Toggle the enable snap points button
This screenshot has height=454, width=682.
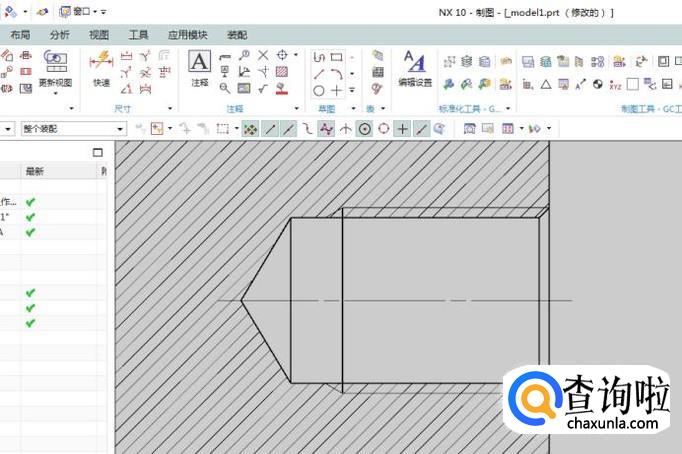[x=249, y=129]
